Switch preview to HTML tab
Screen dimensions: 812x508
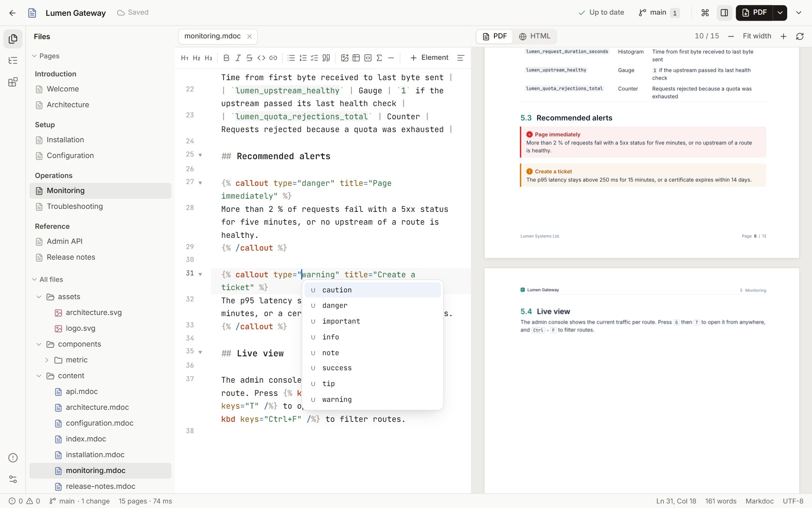pos(535,36)
